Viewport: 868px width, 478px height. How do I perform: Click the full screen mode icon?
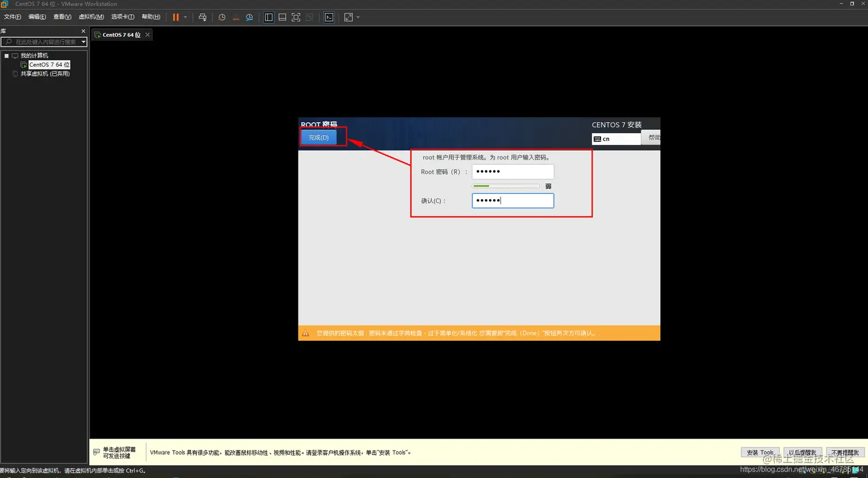coord(296,17)
